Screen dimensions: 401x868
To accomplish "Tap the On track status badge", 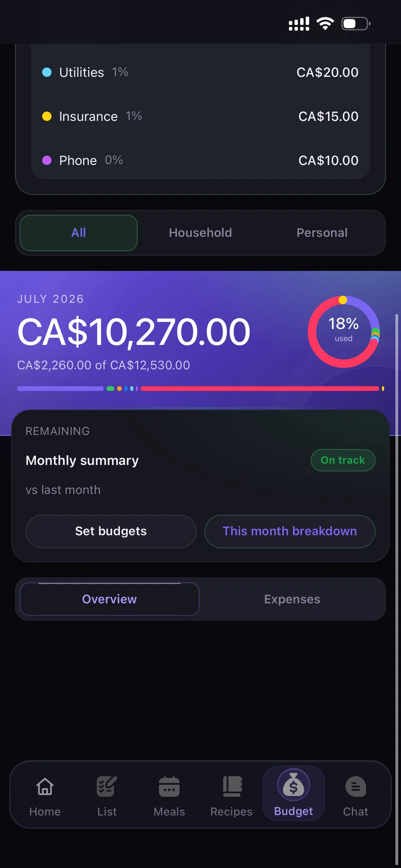I will (343, 460).
